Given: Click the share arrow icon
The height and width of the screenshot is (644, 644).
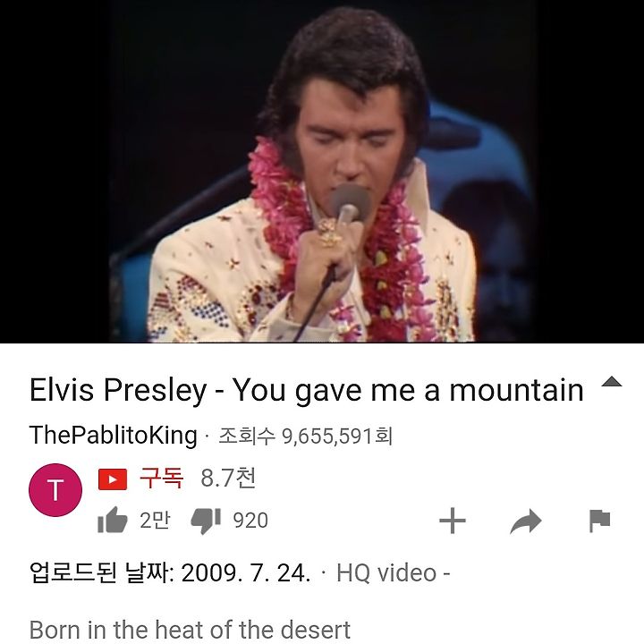Looking at the screenshot, I should [x=526, y=521].
